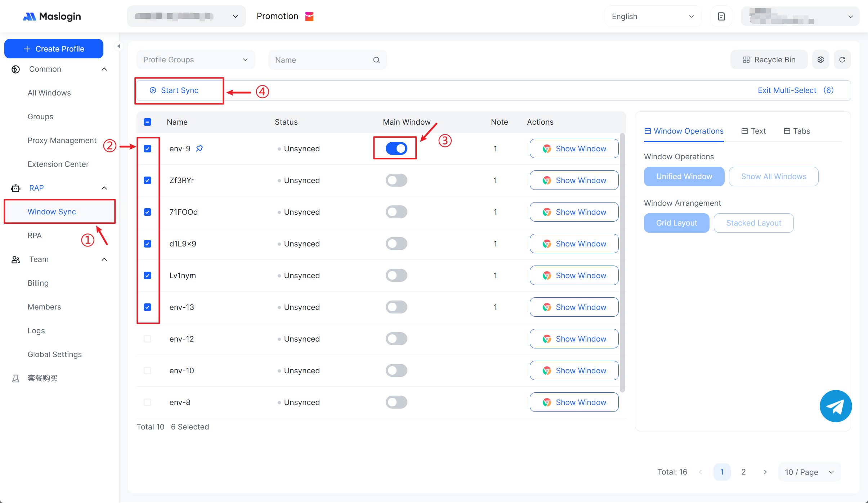Open Proxy Management in sidebar
Screen dimensions: 868x503
point(62,141)
